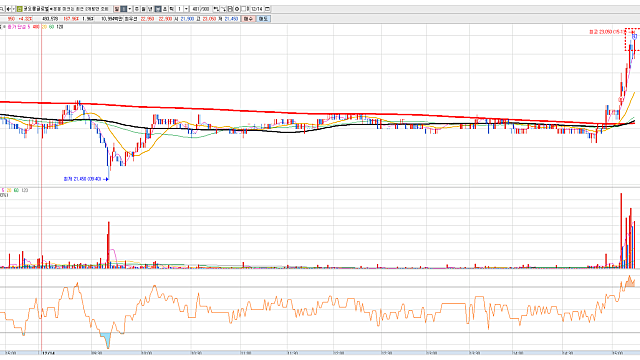
Task: Switch to tick (틱) chart period
Action: pos(171,9)
